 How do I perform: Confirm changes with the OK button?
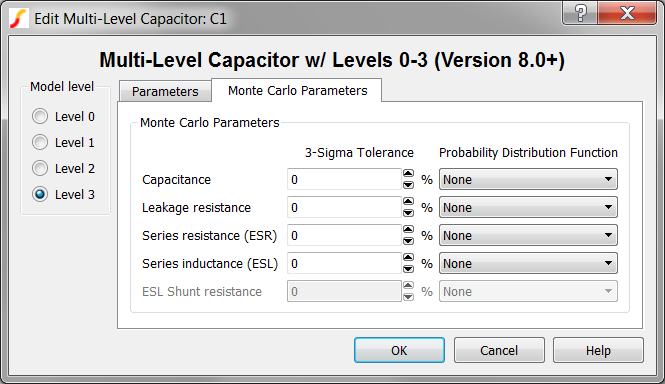[399, 350]
